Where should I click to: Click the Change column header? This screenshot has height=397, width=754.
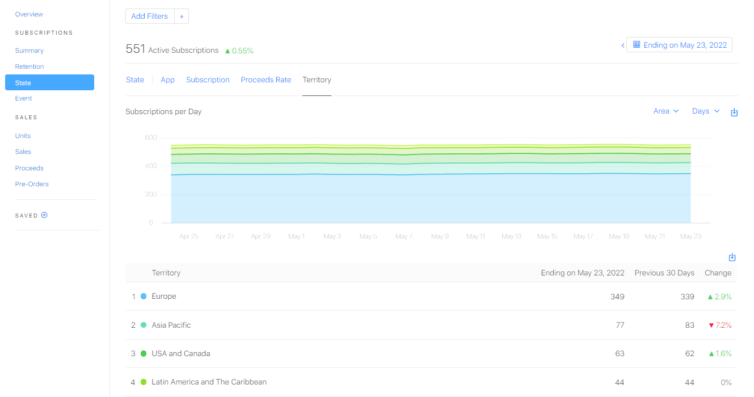pos(717,273)
